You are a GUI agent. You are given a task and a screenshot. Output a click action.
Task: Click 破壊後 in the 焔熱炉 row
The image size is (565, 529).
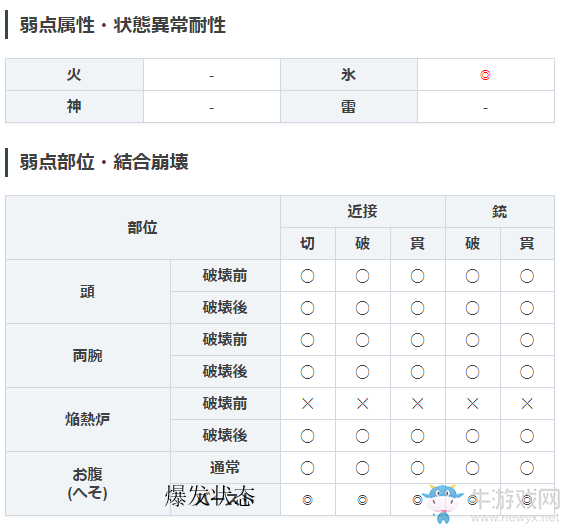click(225, 435)
